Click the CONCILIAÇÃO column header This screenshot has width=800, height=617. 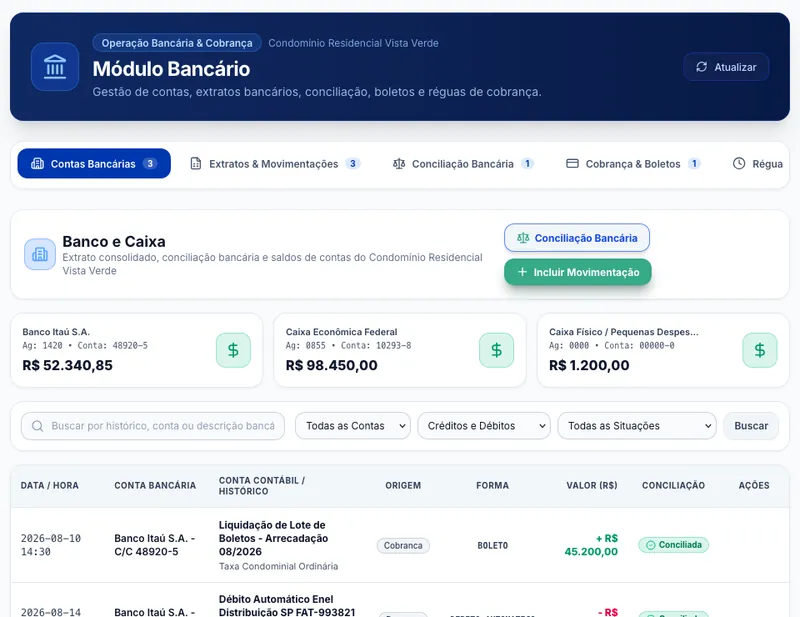click(x=673, y=485)
